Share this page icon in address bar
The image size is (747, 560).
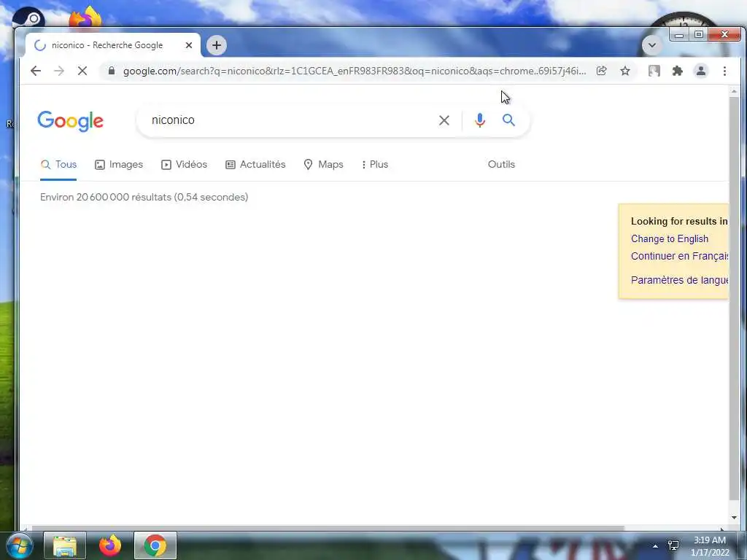click(602, 71)
